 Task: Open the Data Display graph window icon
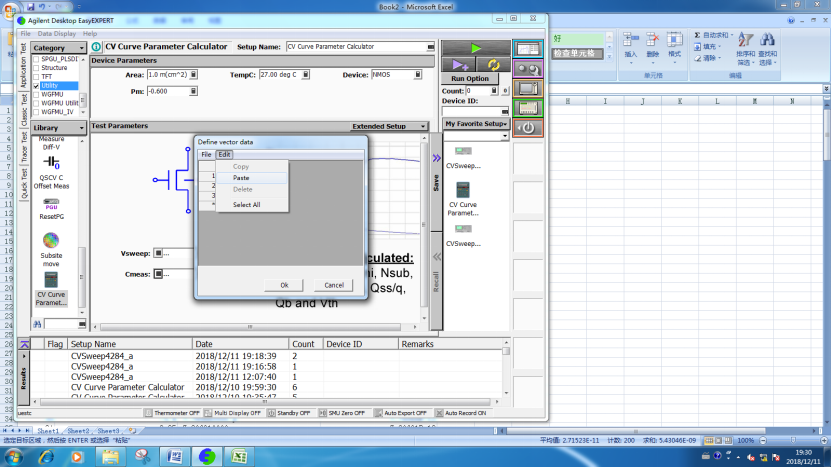point(528,49)
